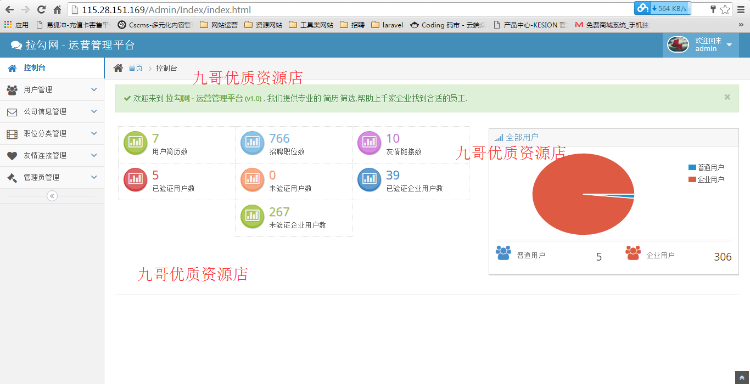Click the blue 普通用户 legend swatch
The image size is (750, 384).
[692, 167]
